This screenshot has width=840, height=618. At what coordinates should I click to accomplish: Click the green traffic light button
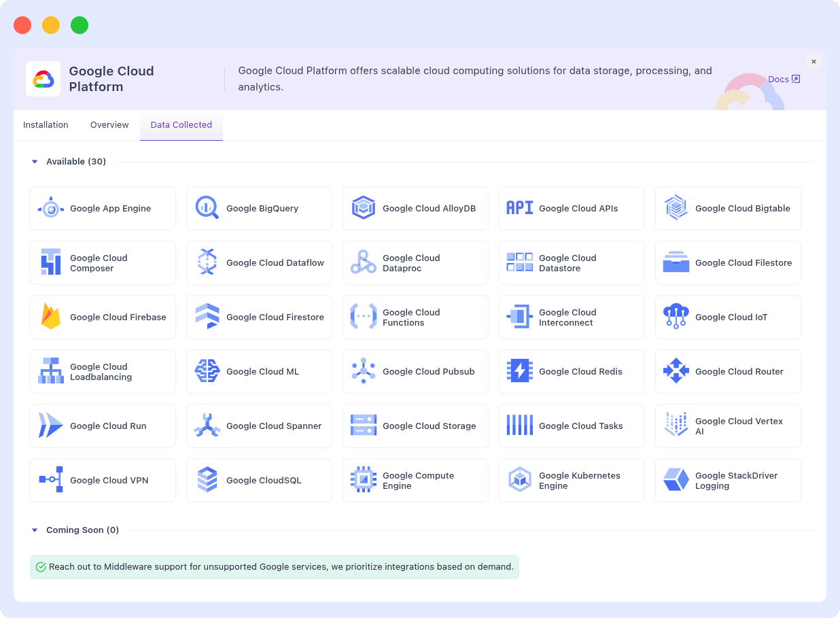click(x=80, y=24)
